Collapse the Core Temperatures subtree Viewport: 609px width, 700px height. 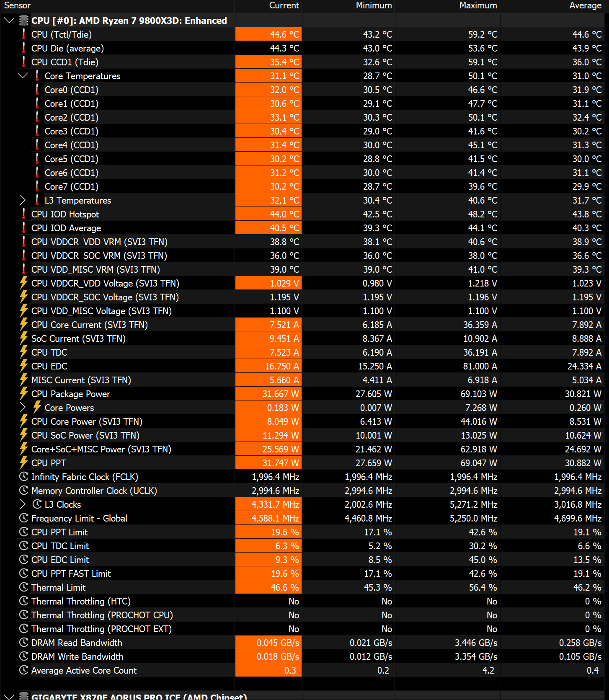(23, 76)
